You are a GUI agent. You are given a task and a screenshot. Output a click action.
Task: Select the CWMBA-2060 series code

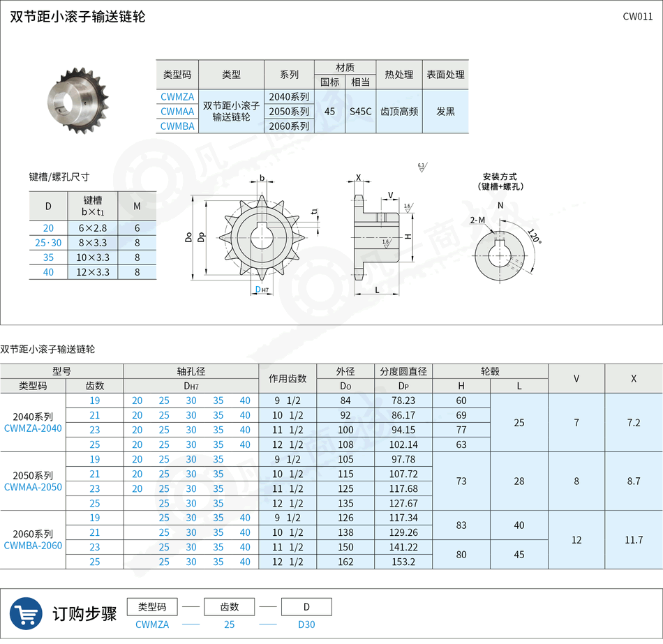click(x=33, y=546)
